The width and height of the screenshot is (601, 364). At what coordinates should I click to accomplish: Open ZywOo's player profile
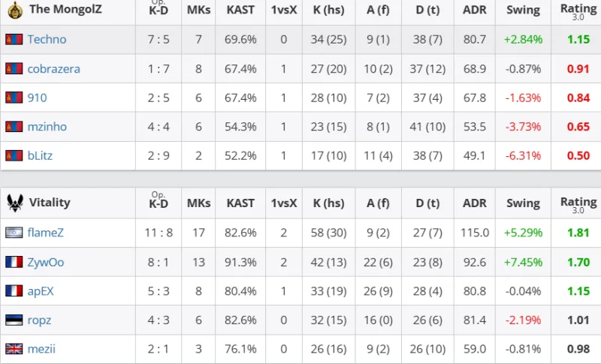(x=46, y=262)
